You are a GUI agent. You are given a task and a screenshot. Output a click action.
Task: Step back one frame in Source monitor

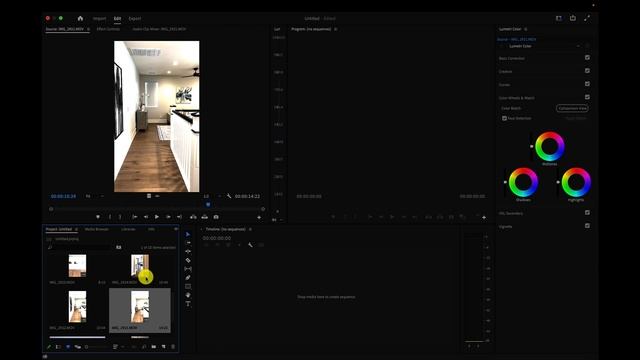(146, 217)
